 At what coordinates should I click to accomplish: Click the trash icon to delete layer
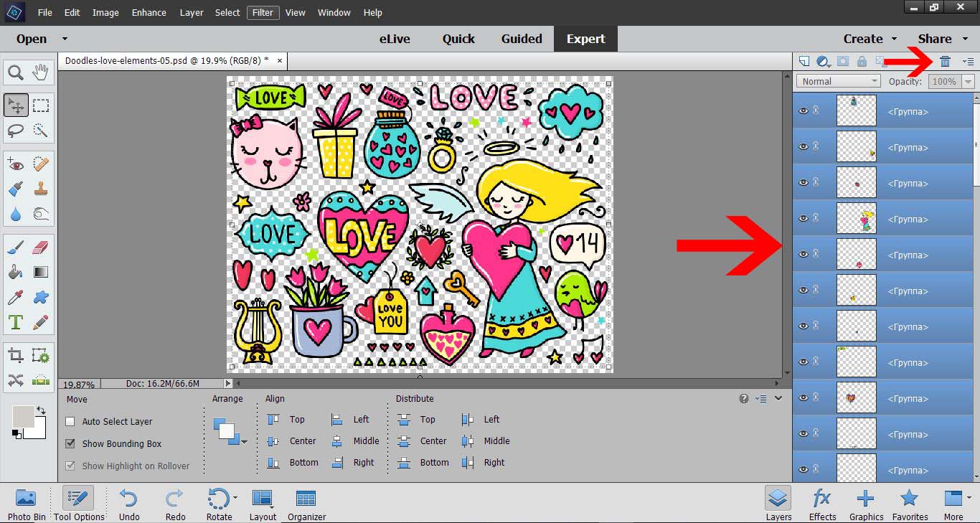click(x=945, y=62)
